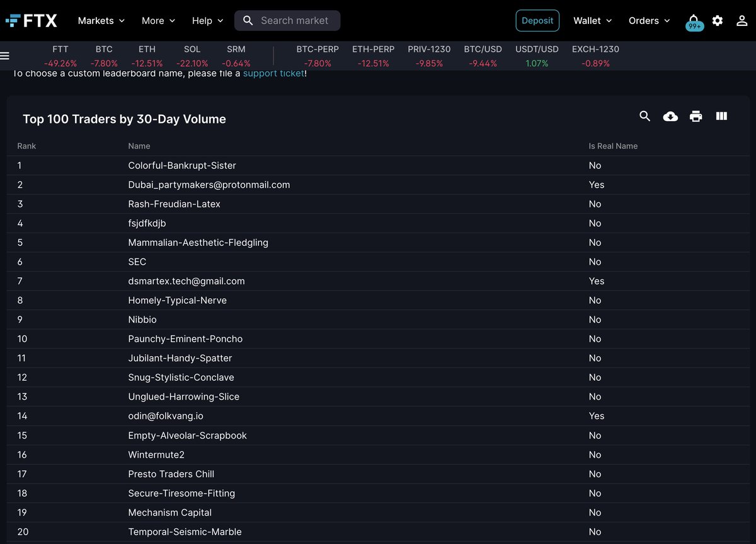
Task: Select Dubai_partymakers@protonmail.com row
Action: [x=378, y=185]
